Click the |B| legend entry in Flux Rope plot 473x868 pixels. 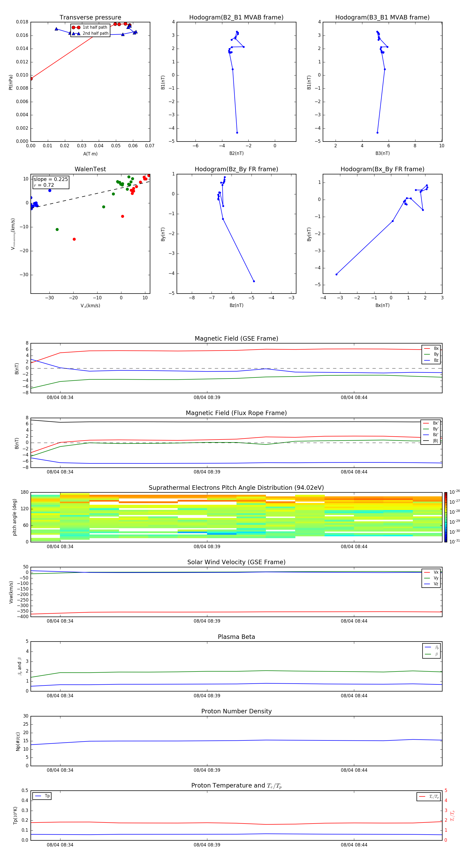431,441
